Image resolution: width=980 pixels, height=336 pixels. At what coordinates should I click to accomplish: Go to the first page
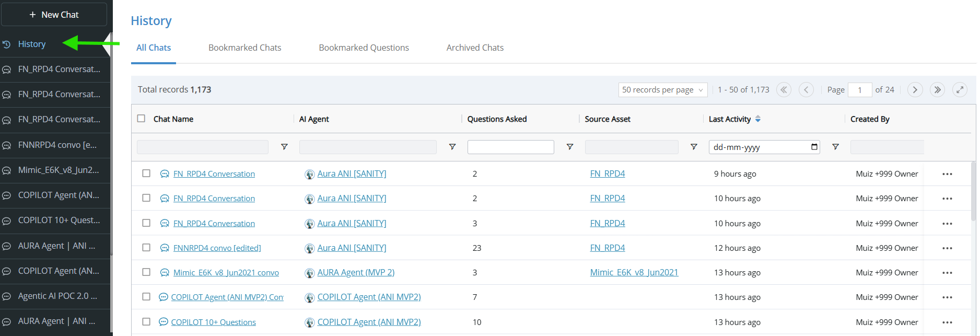[784, 90]
